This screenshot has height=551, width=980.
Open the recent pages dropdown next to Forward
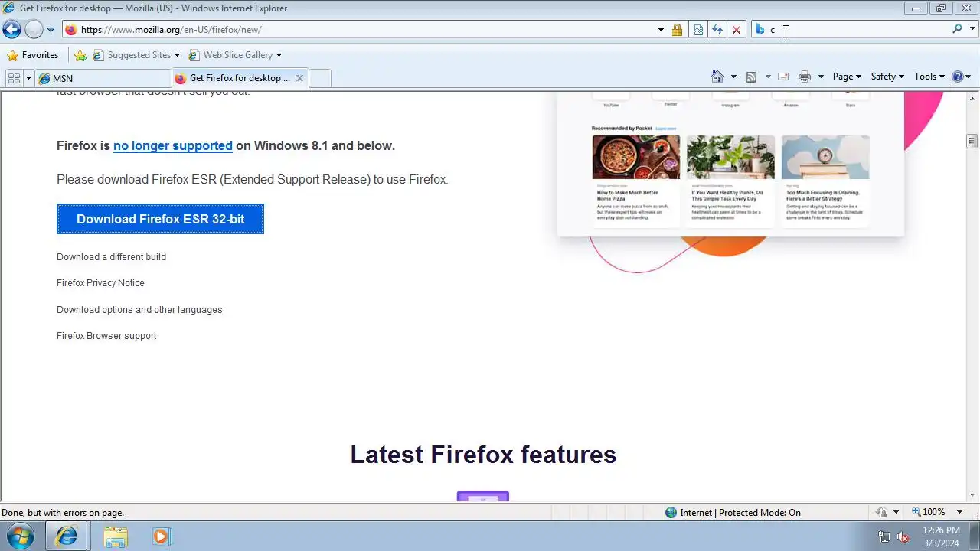point(51,30)
